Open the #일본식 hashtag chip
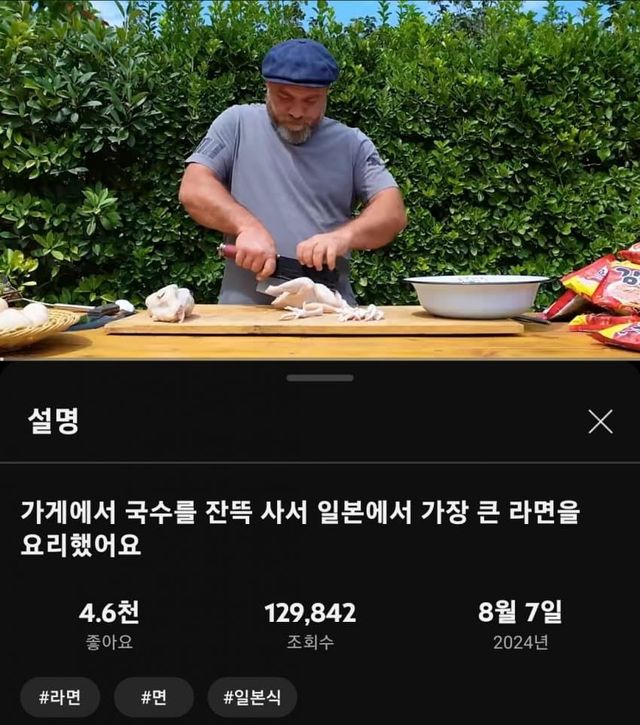 pos(252,697)
